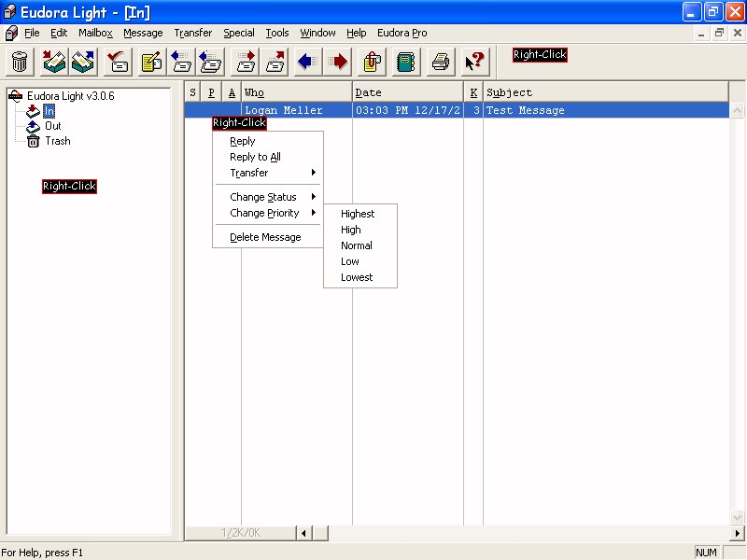Click the 1/2K/0K mailbox size indicator
The image size is (747, 560).
point(241,533)
